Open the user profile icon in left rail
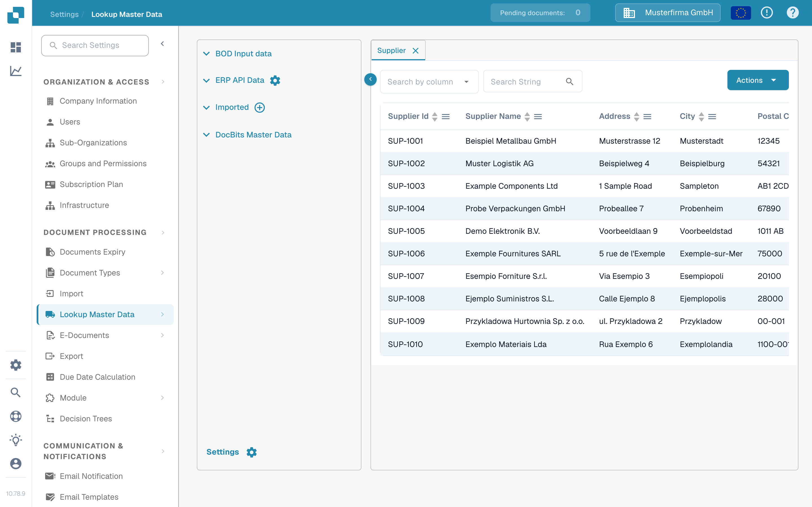 point(16,464)
